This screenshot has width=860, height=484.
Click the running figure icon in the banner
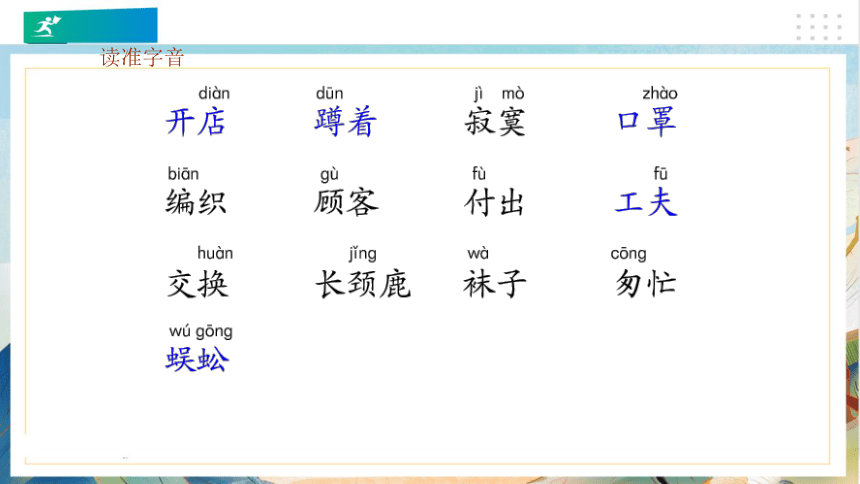click(x=47, y=26)
